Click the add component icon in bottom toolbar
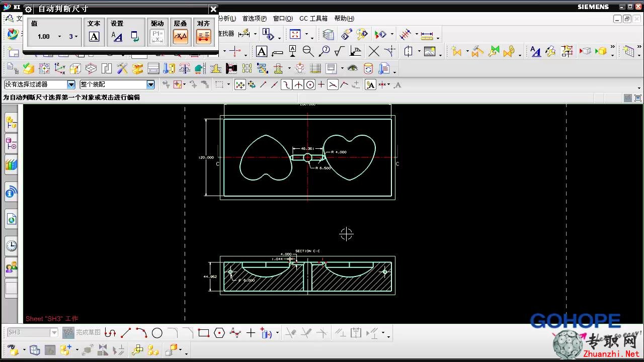The width and height of the screenshot is (644, 362). point(66,349)
